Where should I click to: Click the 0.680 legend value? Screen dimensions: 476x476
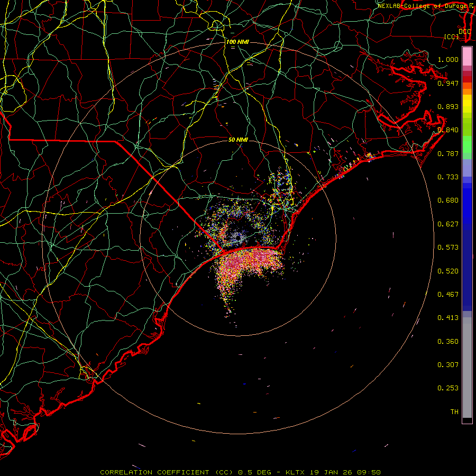(448, 200)
